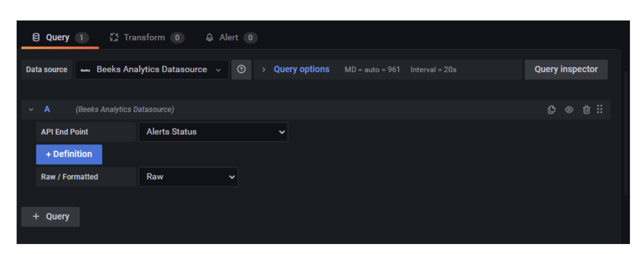Expand Query options chevron
644x254 pixels.
[264, 69]
